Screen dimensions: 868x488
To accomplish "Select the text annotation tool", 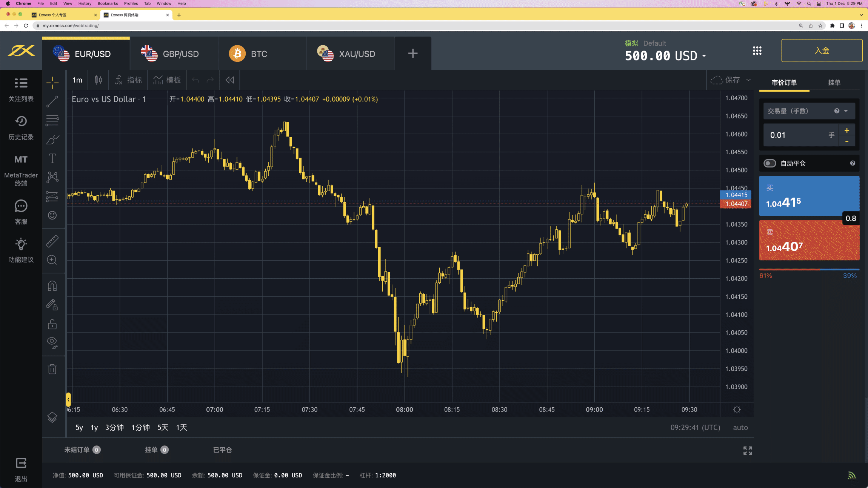I will coord(52,158).
